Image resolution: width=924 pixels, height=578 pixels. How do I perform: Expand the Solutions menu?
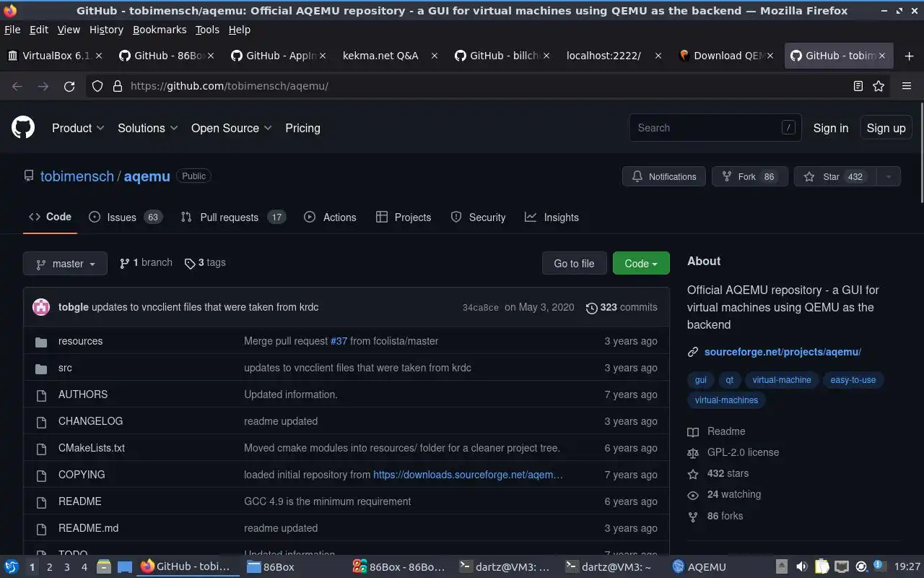click(x=148, y=128)
